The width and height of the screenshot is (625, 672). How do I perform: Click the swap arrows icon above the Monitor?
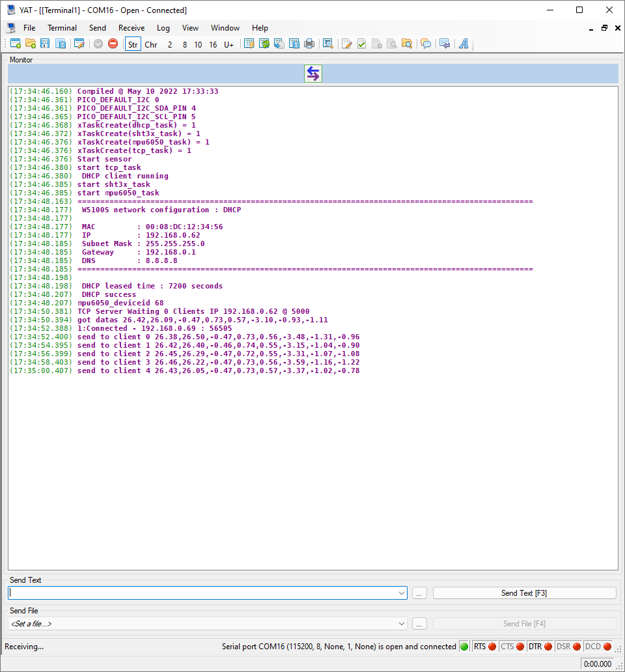pyautogui.click(x=312, y=74)
